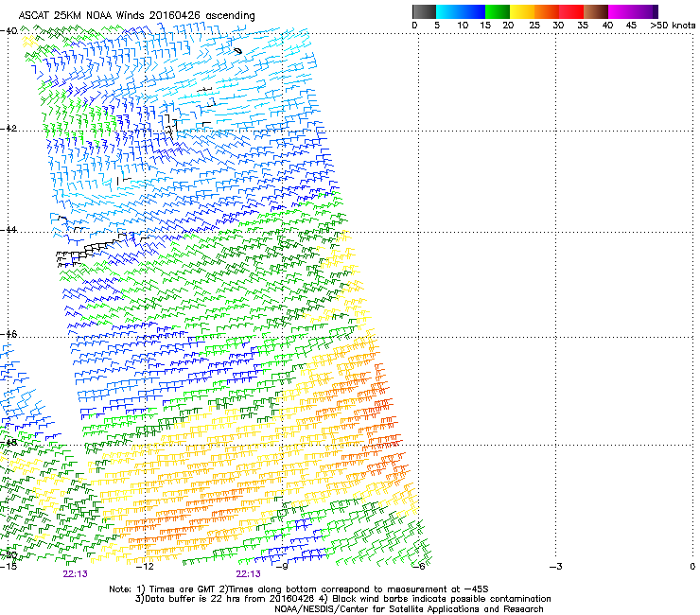700x615 pixels.
Task: Click the '22:13' timestamp between longitudes -15 and -12
Action: point(75,574)
